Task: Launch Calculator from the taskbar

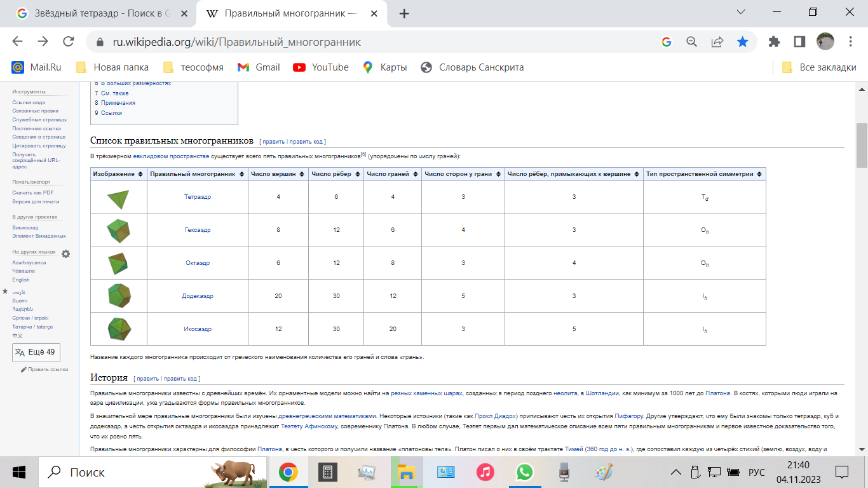Action: coord(328,472)
